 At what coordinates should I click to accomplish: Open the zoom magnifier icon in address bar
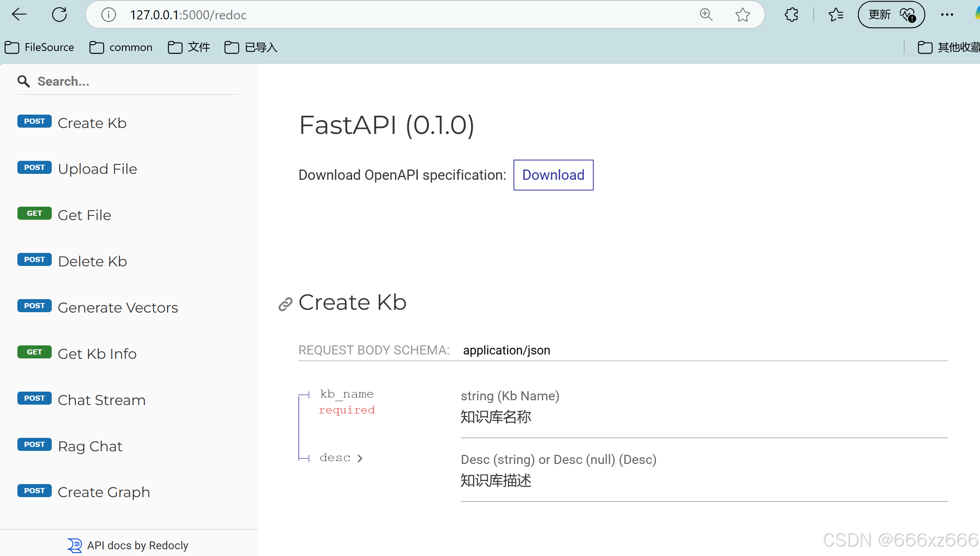click(706, 15)
